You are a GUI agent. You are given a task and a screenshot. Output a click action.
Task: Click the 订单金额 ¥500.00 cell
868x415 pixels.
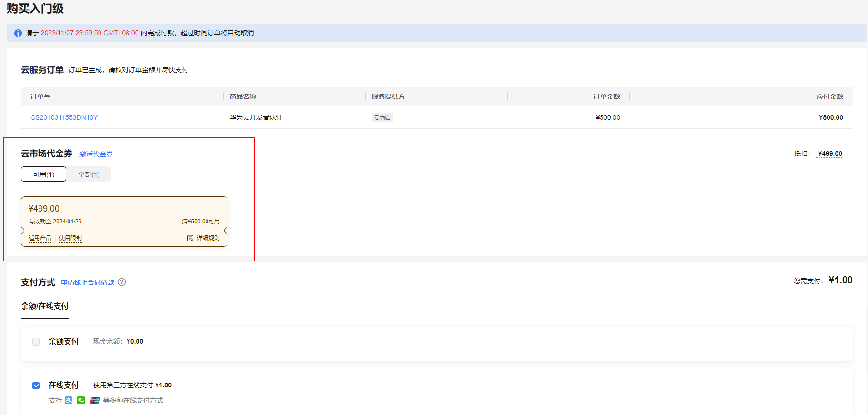[x=608, y=117]
